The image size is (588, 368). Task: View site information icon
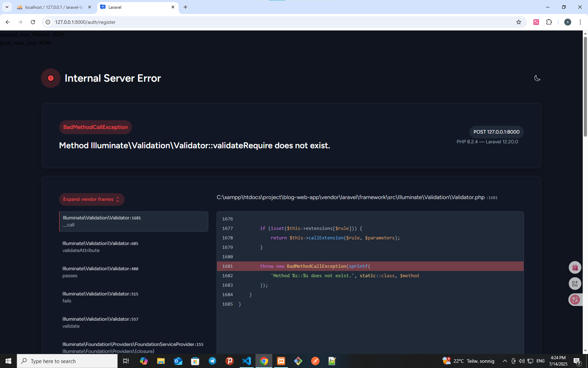(48, 22)
